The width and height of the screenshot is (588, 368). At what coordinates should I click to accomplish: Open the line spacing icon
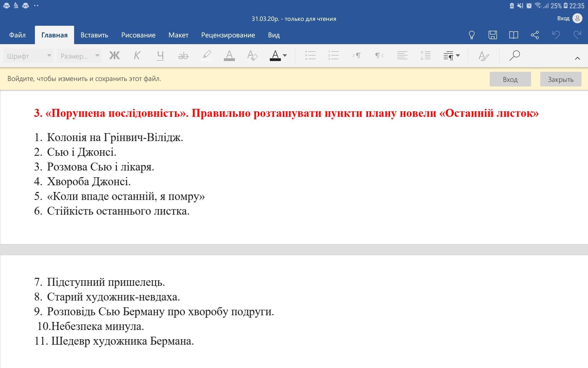425,56
